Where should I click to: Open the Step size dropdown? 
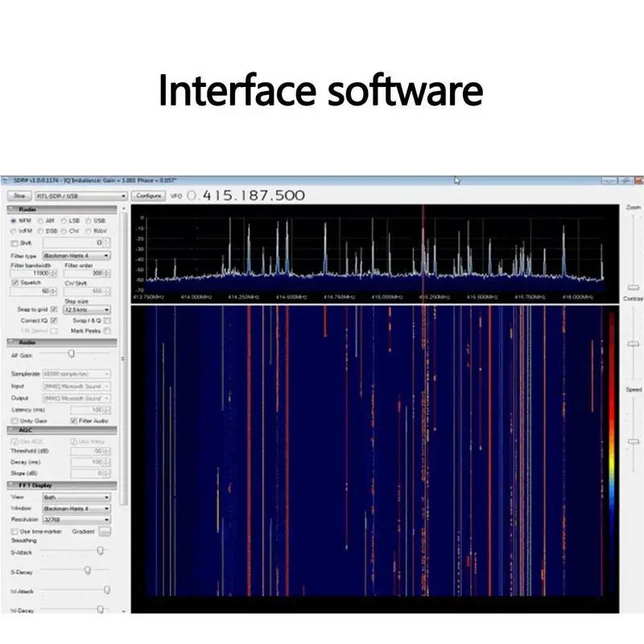point(87,310)
